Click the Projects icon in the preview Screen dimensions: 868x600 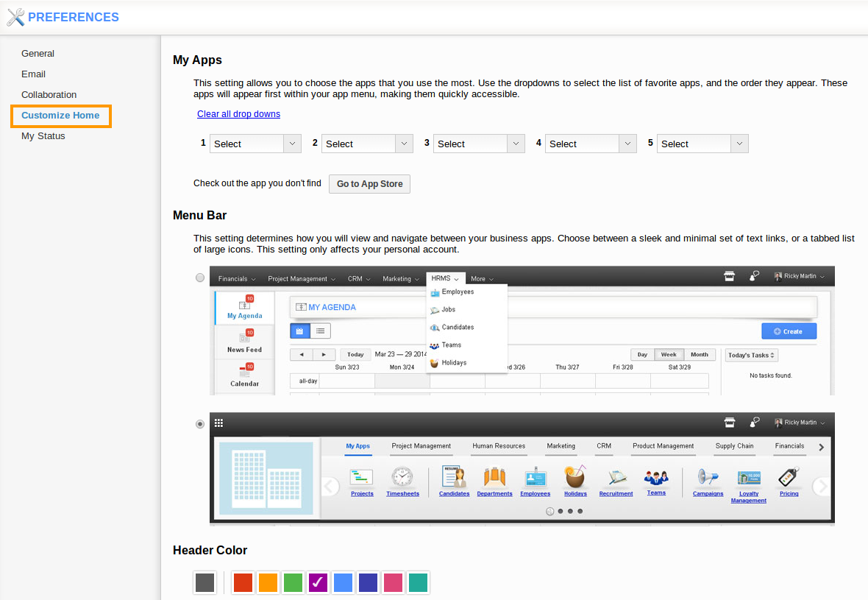(362, 477)
